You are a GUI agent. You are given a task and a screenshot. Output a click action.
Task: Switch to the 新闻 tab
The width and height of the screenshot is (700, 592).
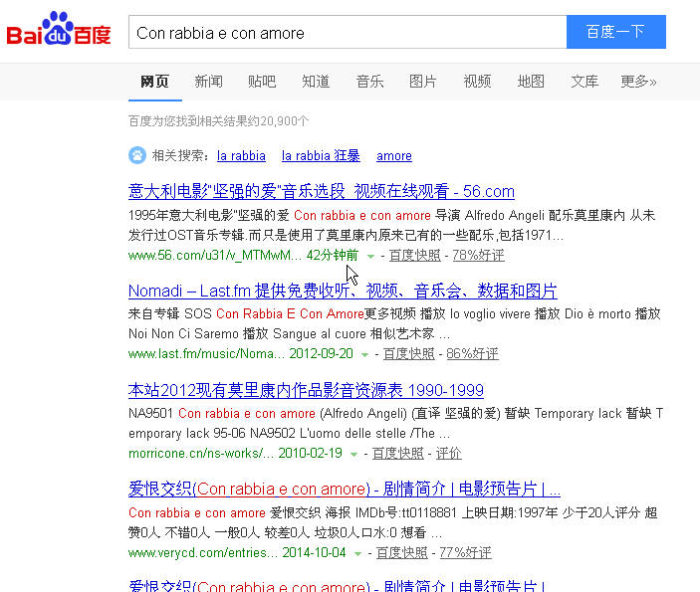208,82
